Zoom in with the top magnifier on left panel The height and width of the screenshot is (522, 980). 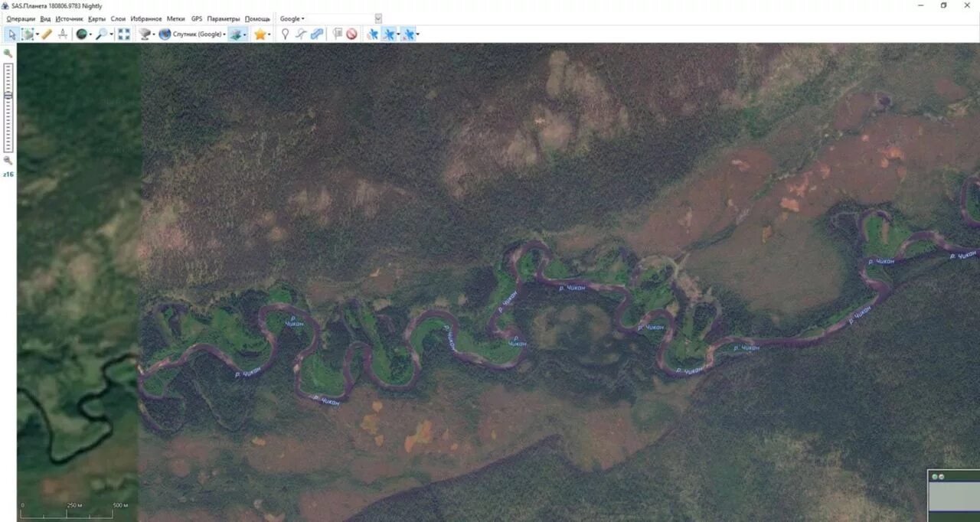coord(8,53)
